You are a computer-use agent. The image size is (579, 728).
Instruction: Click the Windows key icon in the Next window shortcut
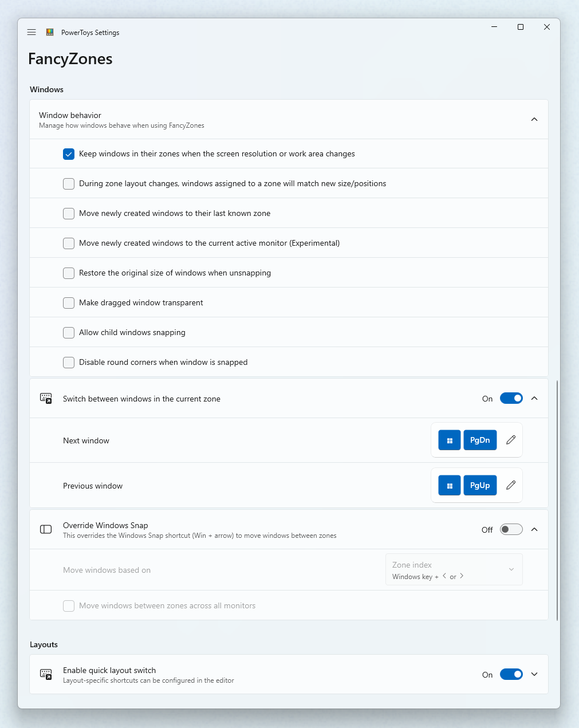[x=449, y=440]
